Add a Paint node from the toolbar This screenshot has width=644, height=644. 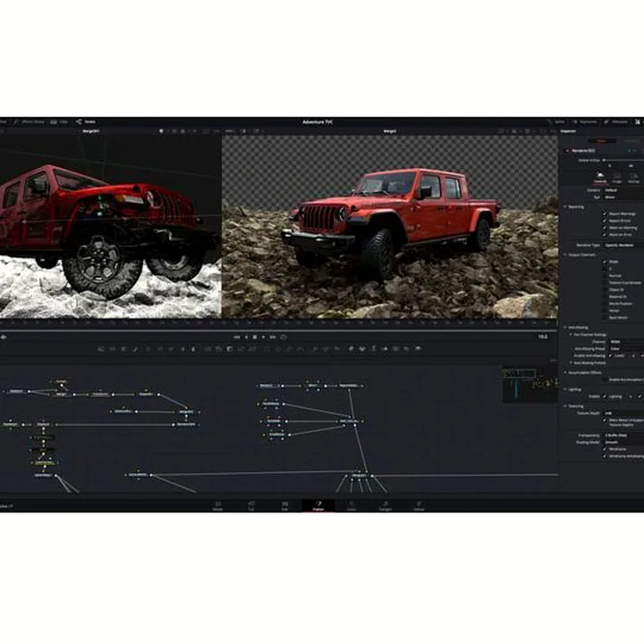click(x=136, y=349)
